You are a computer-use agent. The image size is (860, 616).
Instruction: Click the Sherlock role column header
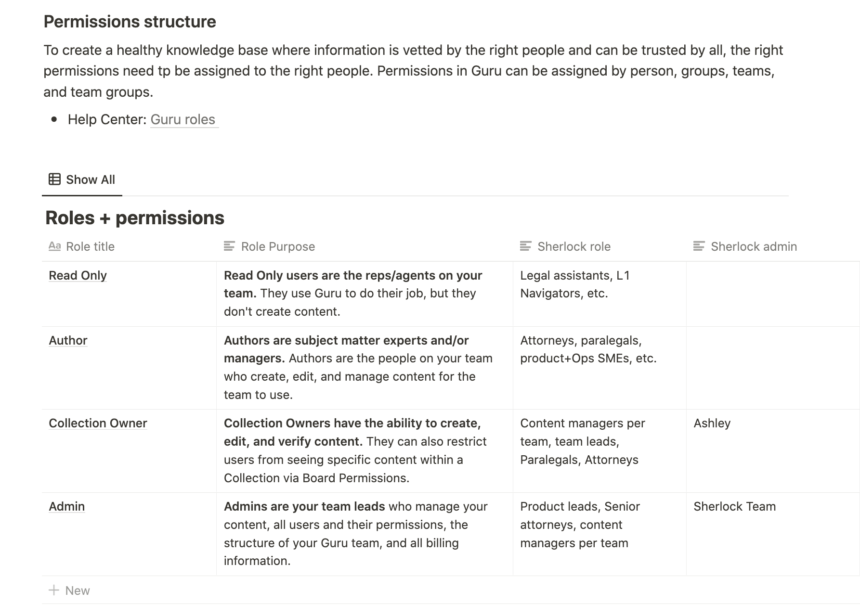click(599, 246)
